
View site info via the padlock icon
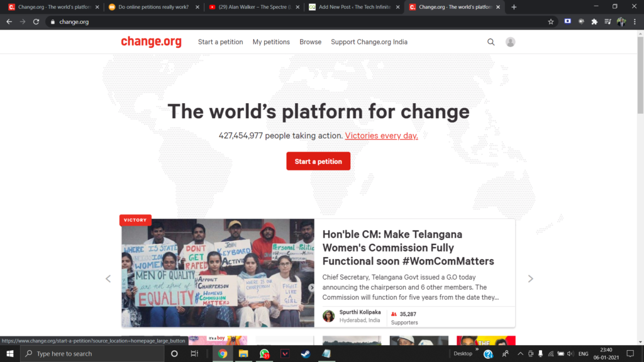(53, 22)
